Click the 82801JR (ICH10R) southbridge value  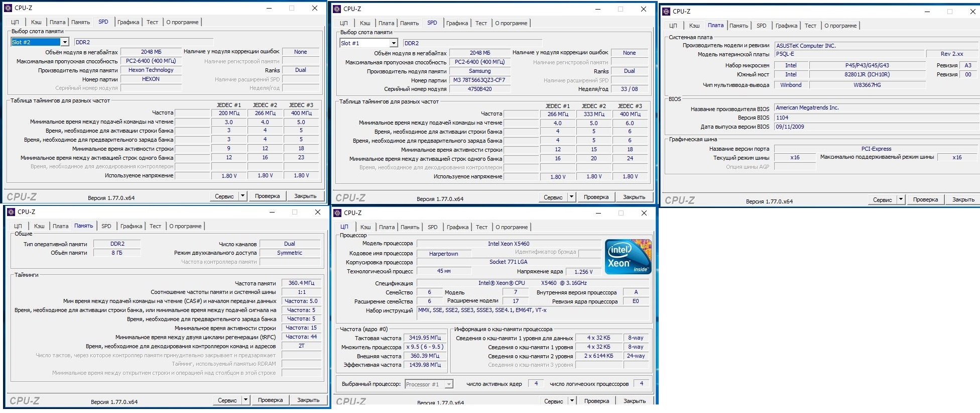tap(868, 75)
